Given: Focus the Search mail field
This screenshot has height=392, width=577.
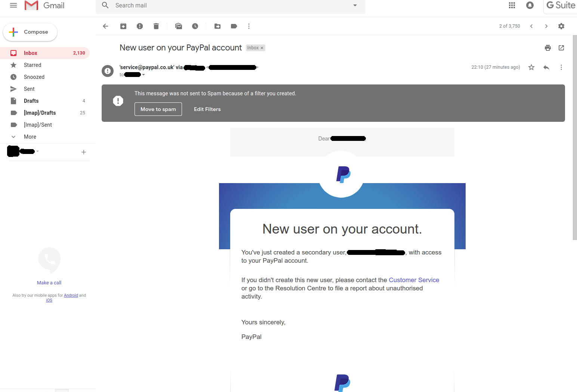Looking at the screenshot, I should (x=230, y=5).
